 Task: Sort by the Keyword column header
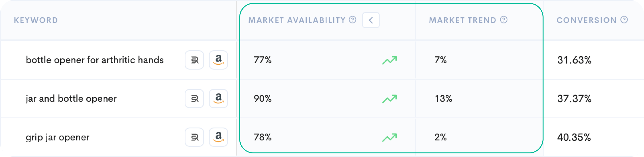pyautogui.click(x=36, y=20)
